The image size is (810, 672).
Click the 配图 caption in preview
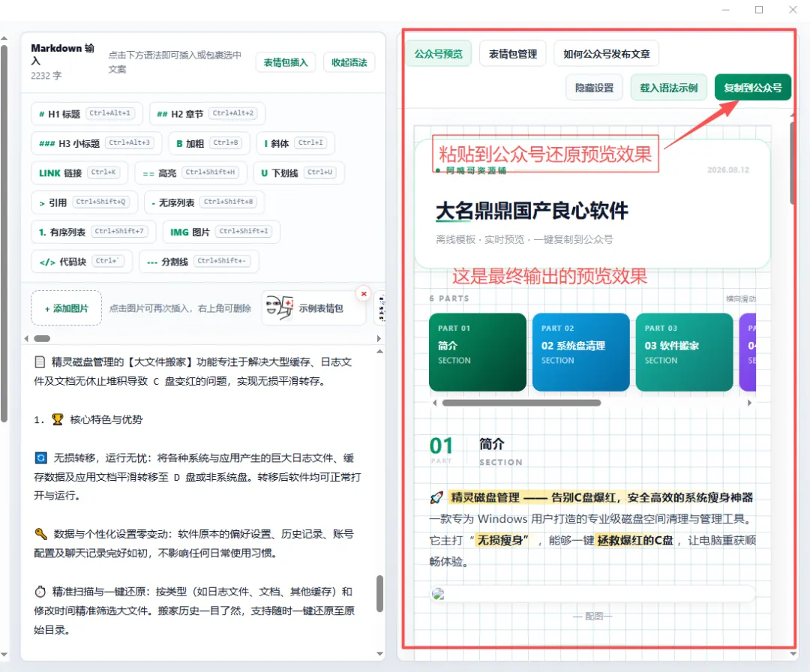click(592, 616)
